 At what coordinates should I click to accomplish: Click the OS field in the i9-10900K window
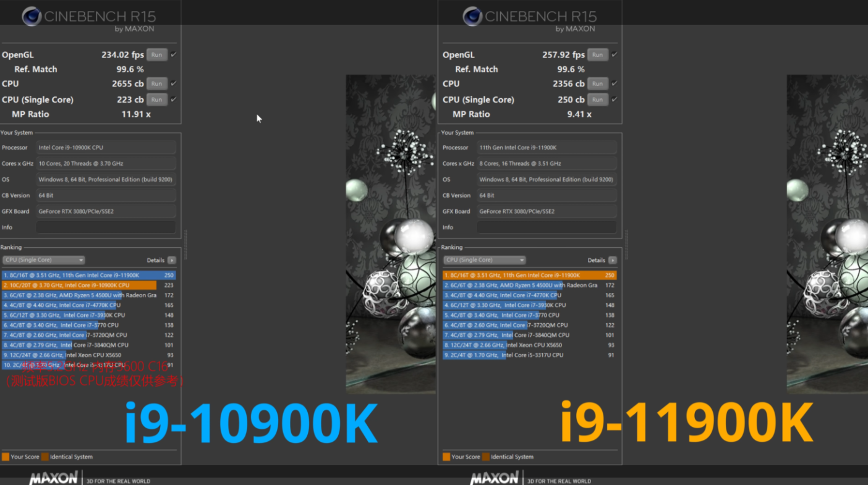[x=106, y=180]
